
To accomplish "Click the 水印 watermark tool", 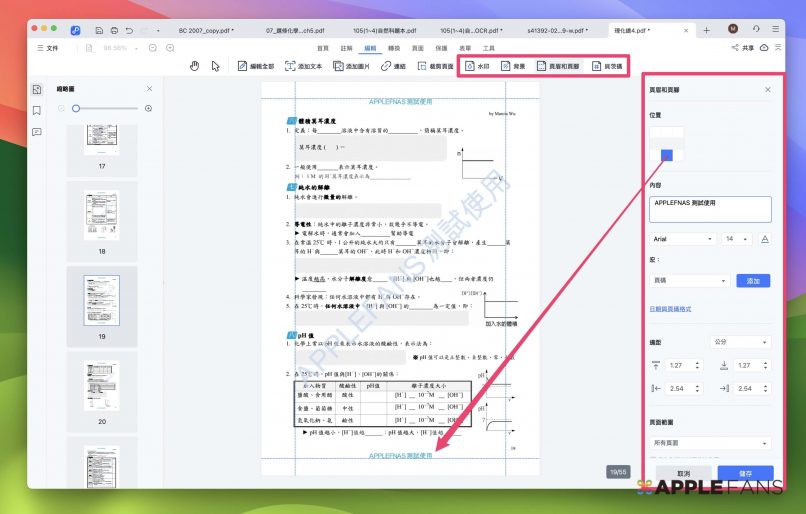I will 478,66.
